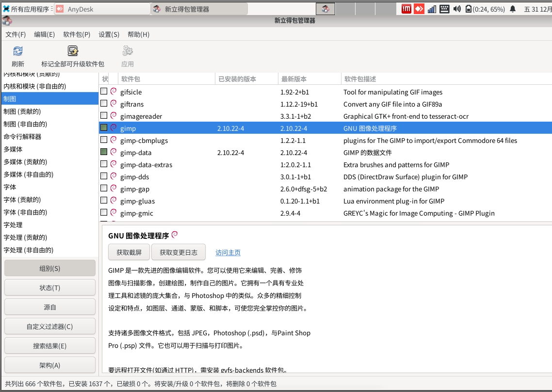Open the 编辑(E) menu
Image resolution: width=552 pixels, height=392 pixels.
[44, 34]
